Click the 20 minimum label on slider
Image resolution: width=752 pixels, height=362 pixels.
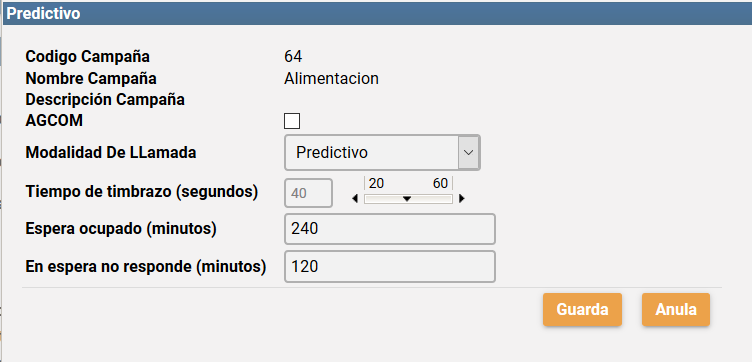376,183
